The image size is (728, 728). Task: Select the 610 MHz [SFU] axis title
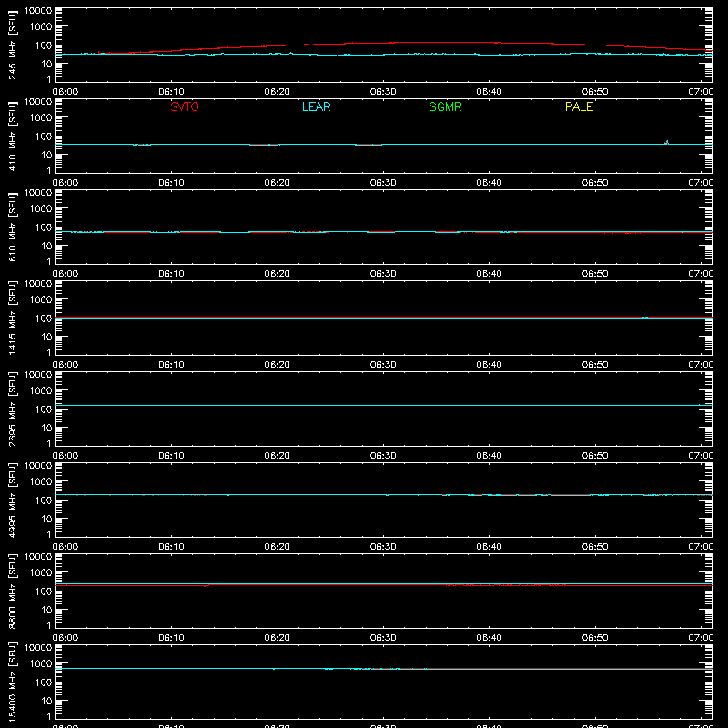tap(12, 227)
